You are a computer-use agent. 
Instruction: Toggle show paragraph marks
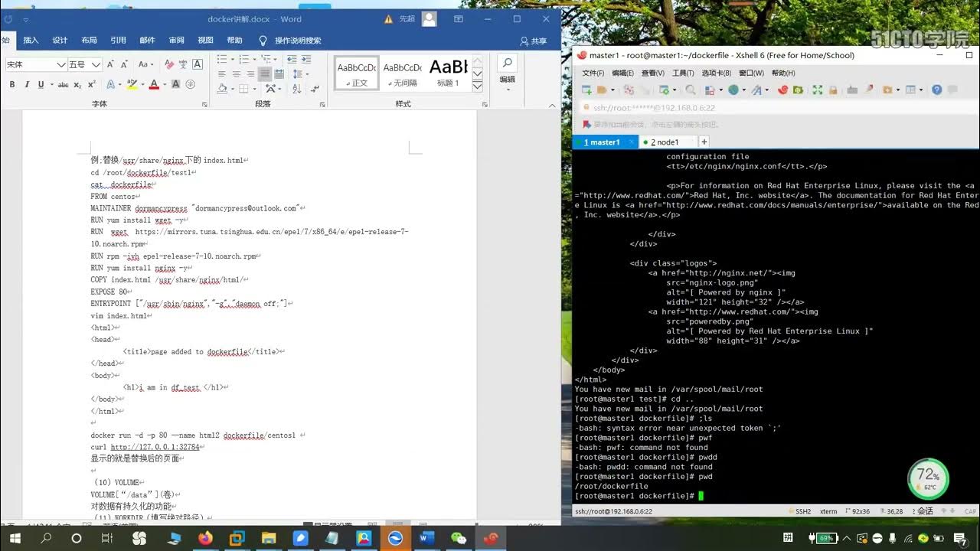[x=315, y=89]
